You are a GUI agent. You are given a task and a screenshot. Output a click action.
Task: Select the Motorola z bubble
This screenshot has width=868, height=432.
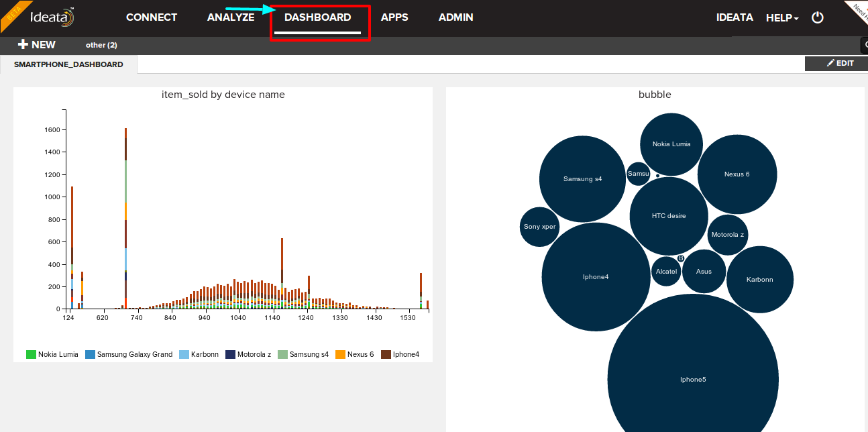coord(728,235)
